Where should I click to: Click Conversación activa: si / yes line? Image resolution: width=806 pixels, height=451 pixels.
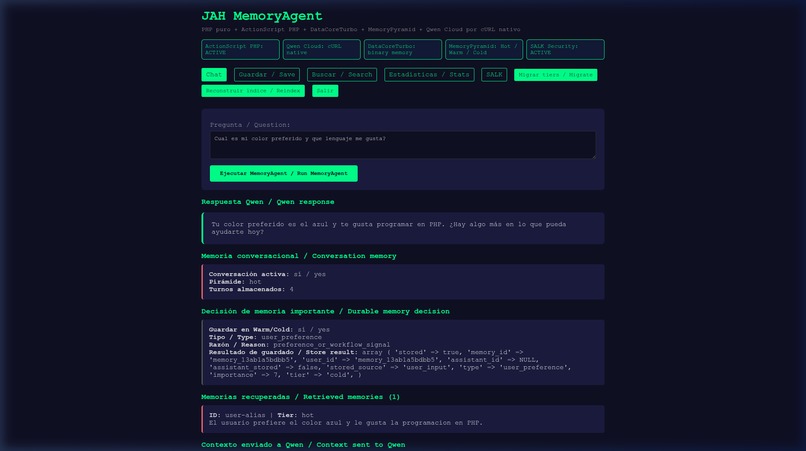[267, 274]
